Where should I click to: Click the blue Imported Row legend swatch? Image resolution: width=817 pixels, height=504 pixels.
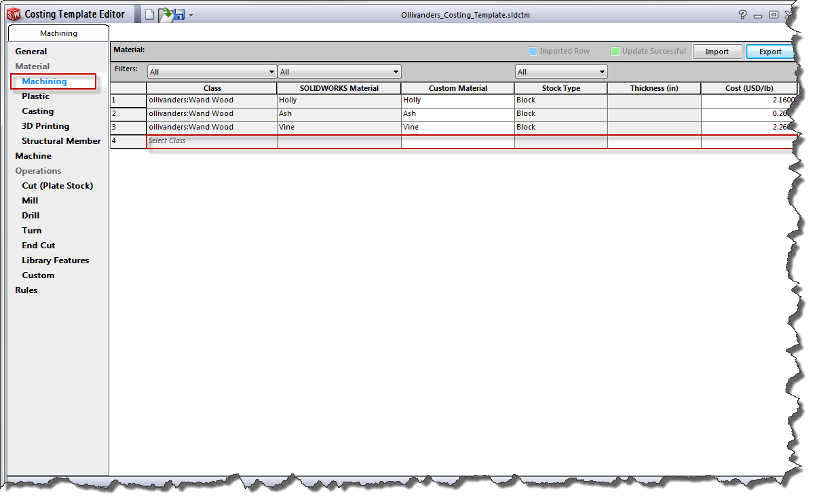[x=533, y=51]
